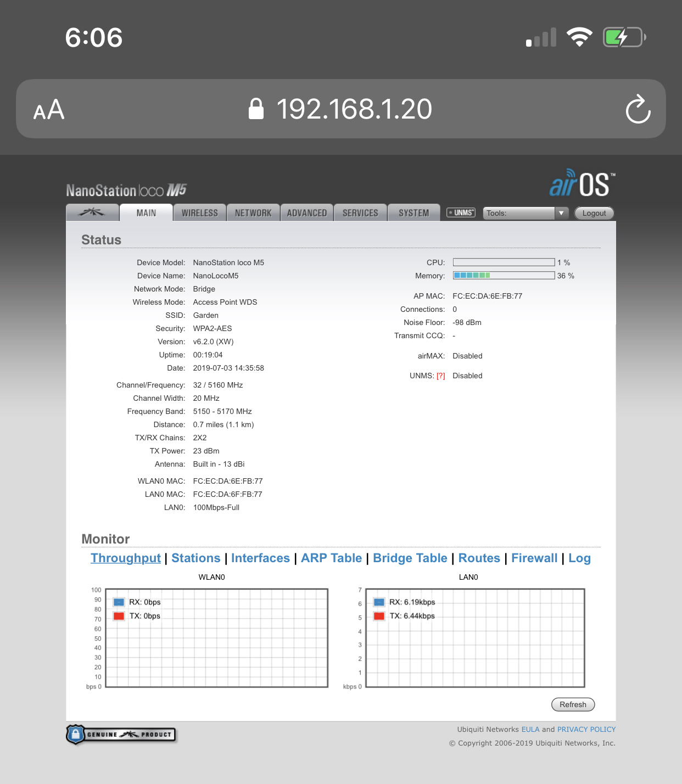Click the Network Mode value Bridge
This screenshot has height=784, width=682.
(x=204, y=289)
